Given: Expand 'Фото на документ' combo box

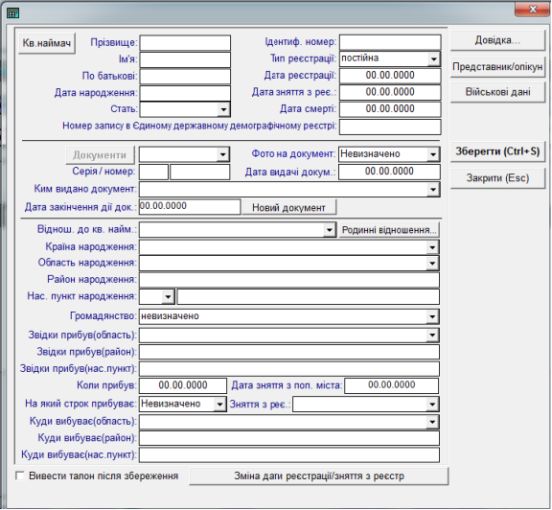Looking at the screenshot, I should [x=433, y=154].
